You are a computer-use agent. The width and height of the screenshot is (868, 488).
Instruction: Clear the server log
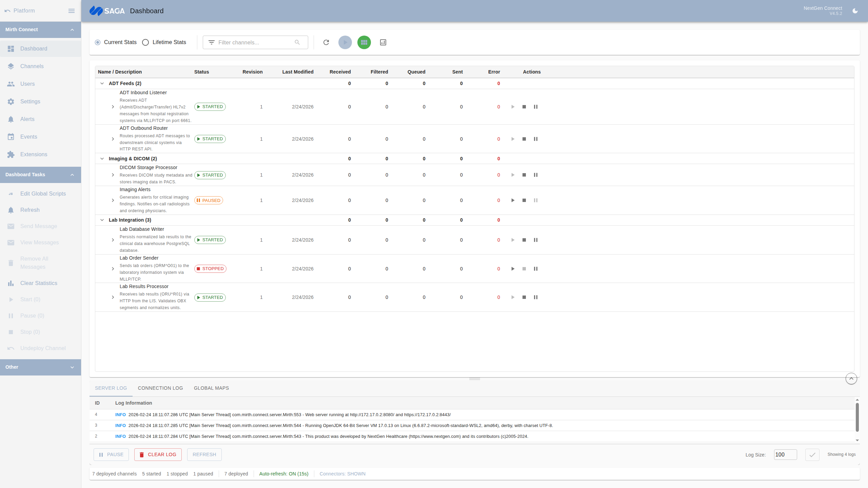(x=158, y=454)
